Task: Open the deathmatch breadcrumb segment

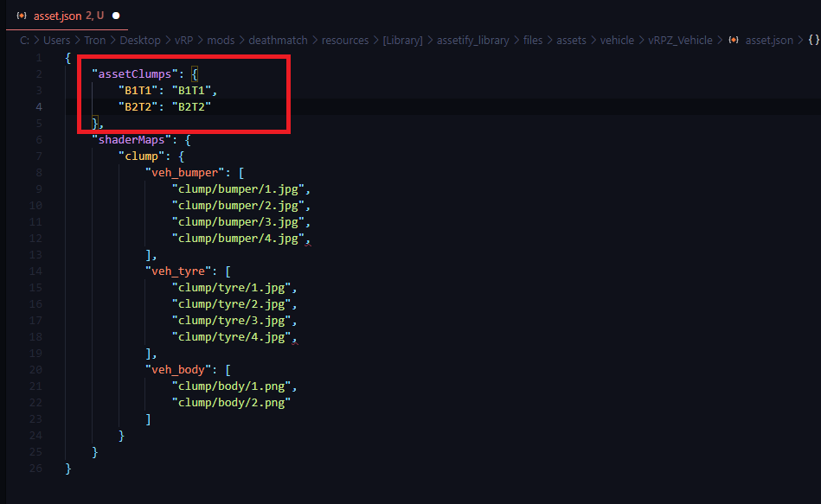Action: pos(278,41)
